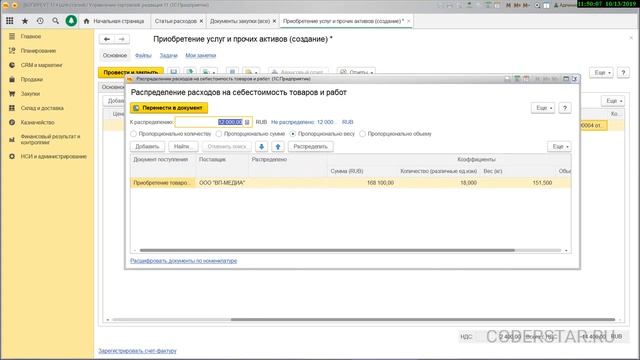Screen dimensions: 640x360
Task: Click the distribution table horizontal scrollbar
Action: [x=327, y=250]
